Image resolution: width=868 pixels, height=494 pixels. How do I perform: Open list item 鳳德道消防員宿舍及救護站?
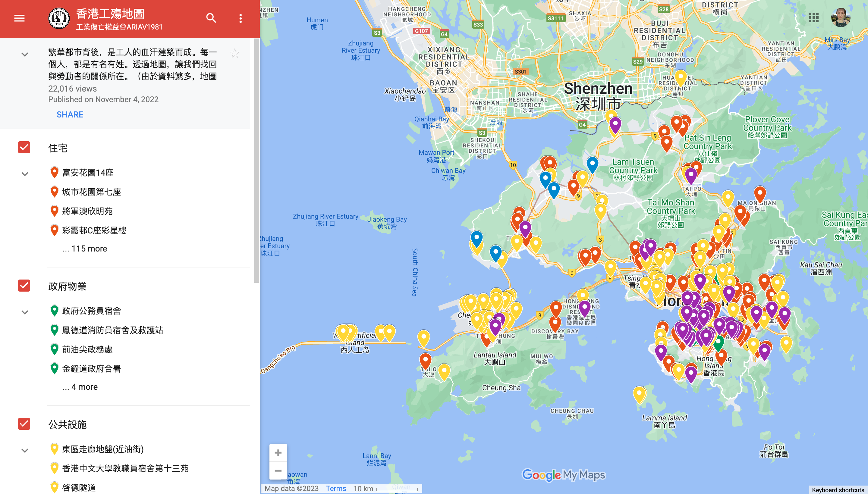tap(113, 330)
